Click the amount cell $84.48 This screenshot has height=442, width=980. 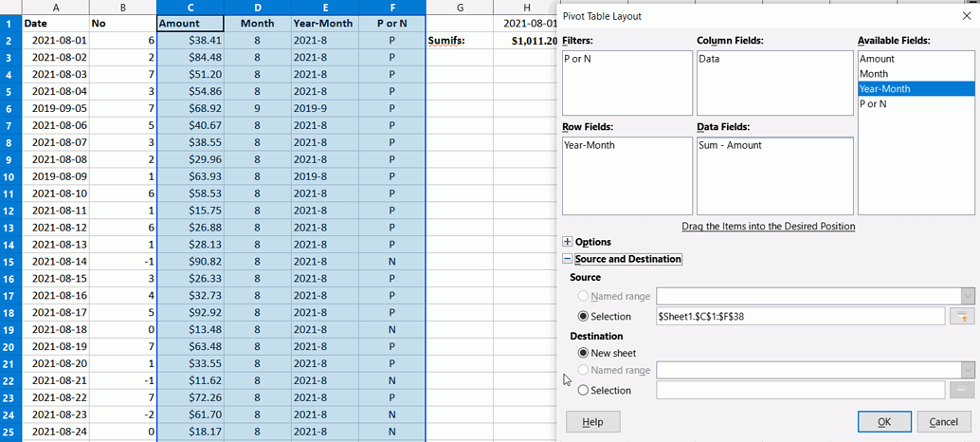click(190, 58)
